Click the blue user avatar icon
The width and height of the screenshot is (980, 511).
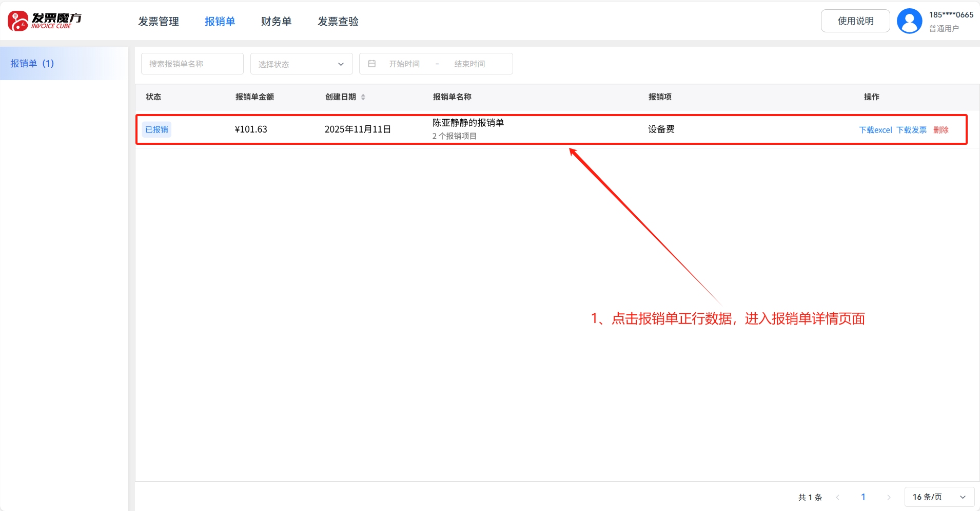[x=909, y=21]
